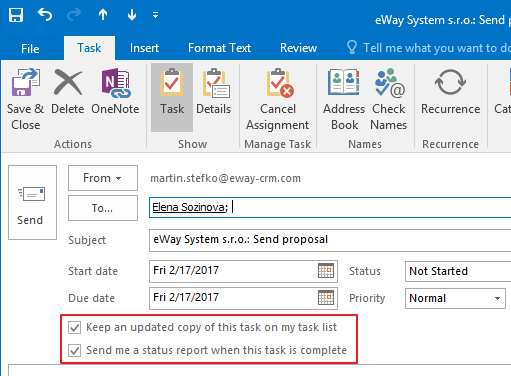Screen dimensions: 511x376
Task: Undo the last action
Action: tap(45, 15)
